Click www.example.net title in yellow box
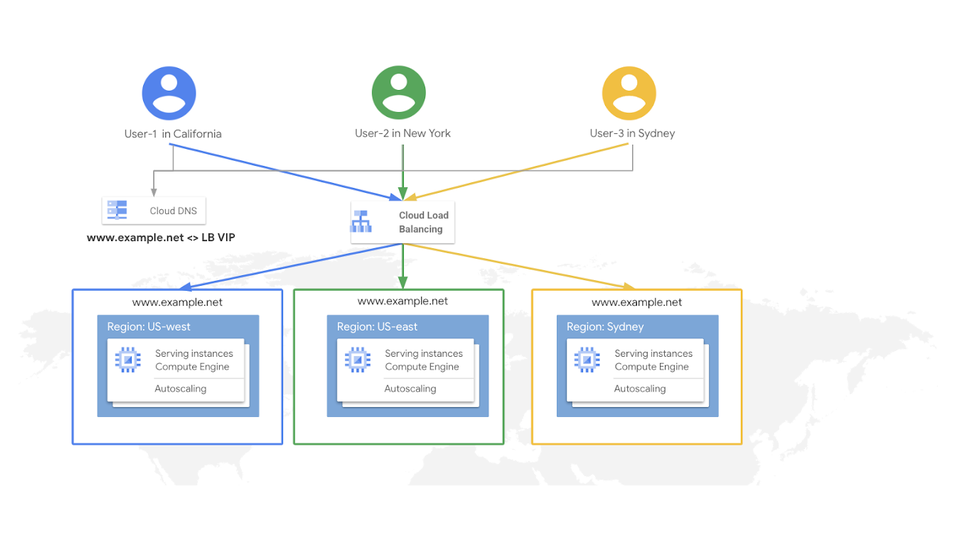The height and width of the screenshot is (540, 960). tap(637, 302)
